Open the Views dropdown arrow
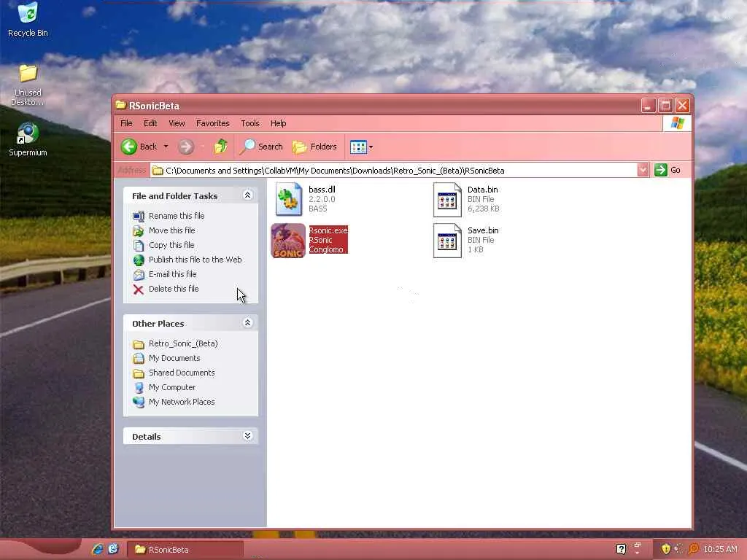Image resolution: width=747 pixels, height=560 pixels. point(371,147)
